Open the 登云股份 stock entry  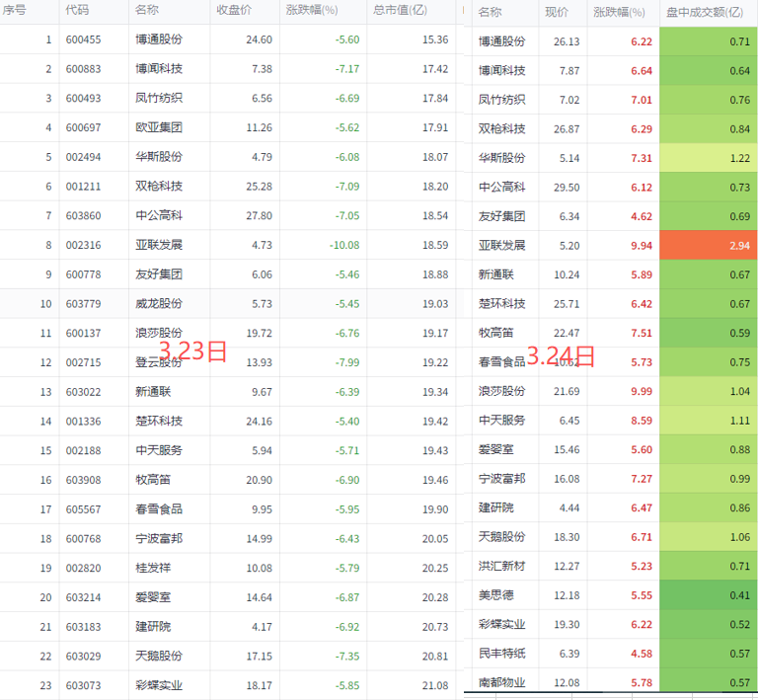pos(158,362)
